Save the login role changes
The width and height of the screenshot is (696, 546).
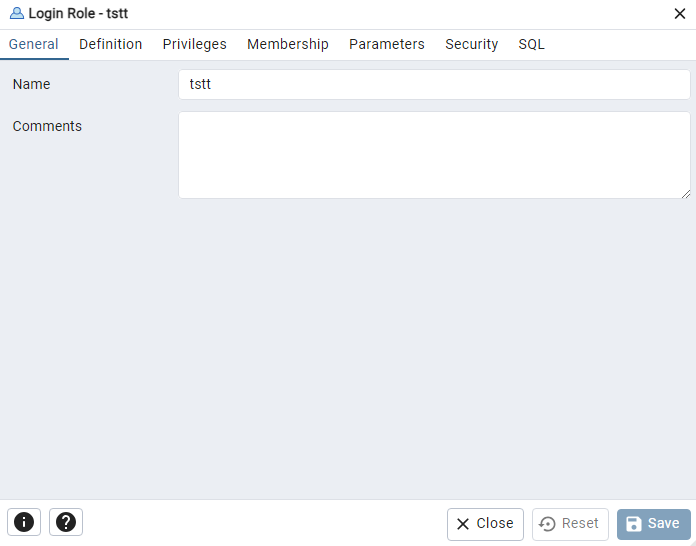653,524
